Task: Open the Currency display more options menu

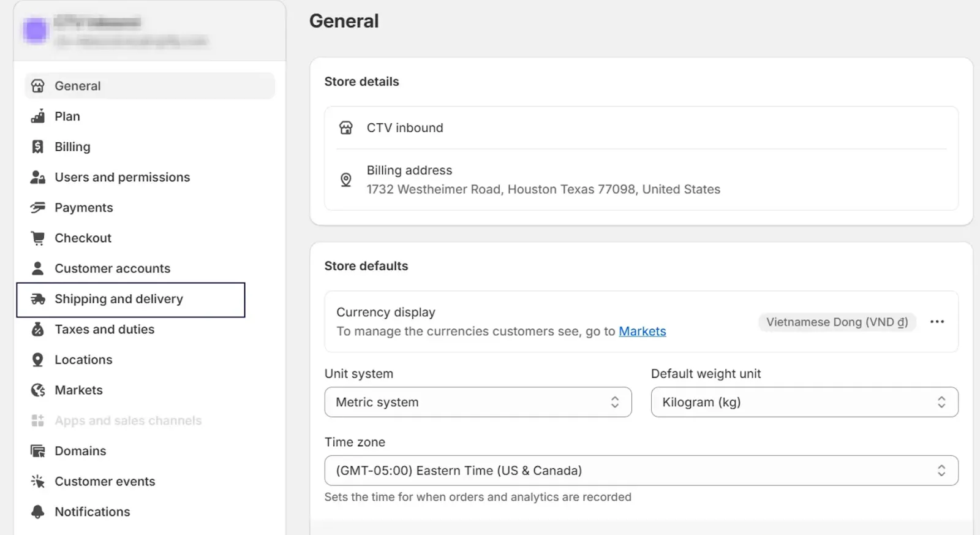Action: click(x=937, y=322)
